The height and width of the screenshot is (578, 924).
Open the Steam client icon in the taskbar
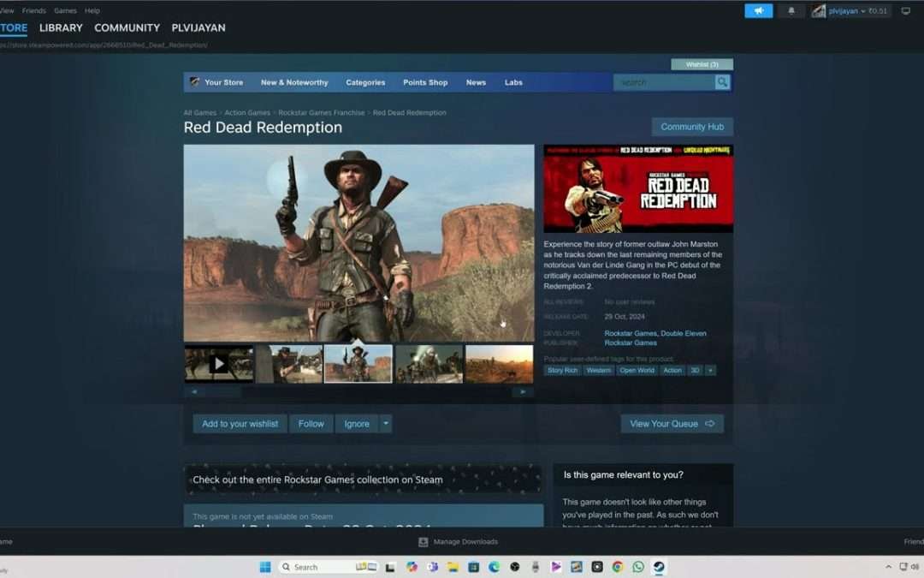pyautogui.click(x=659, y=567)
